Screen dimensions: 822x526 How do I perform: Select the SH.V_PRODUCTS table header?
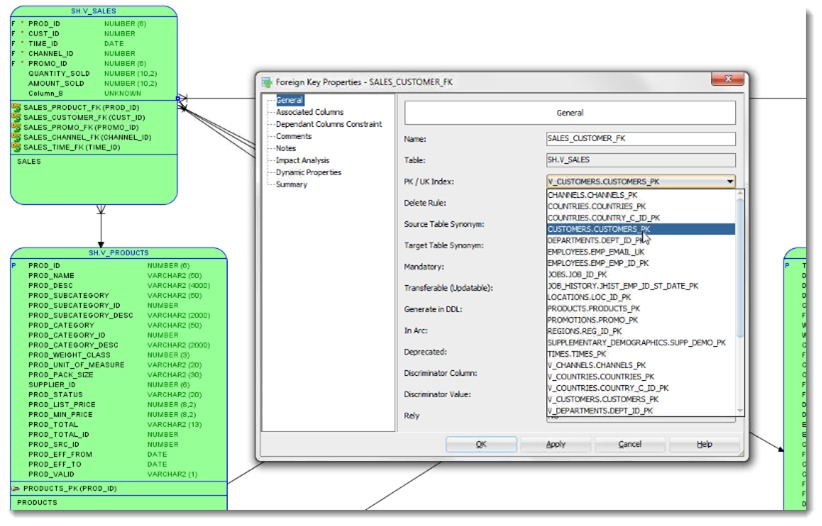(x=118, y=253)
